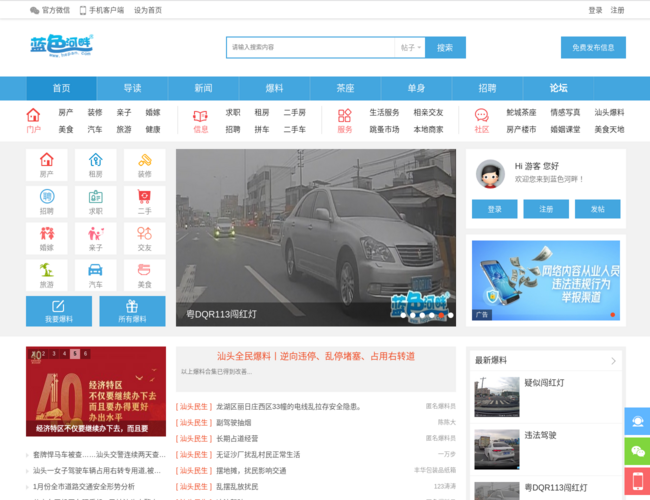The width and height of the screenshot is (650, 500).
Task: Click the search keyword input field
Action: coord(310,47)
